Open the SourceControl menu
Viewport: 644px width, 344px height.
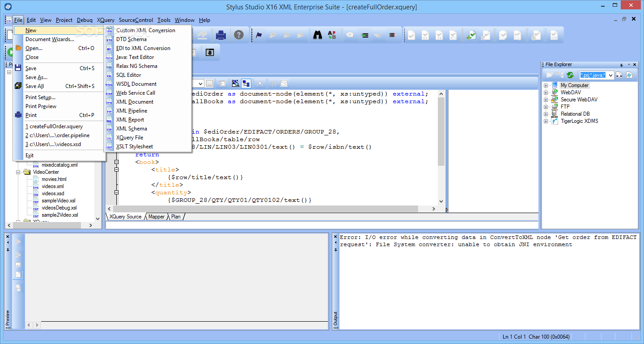point(136,20)
